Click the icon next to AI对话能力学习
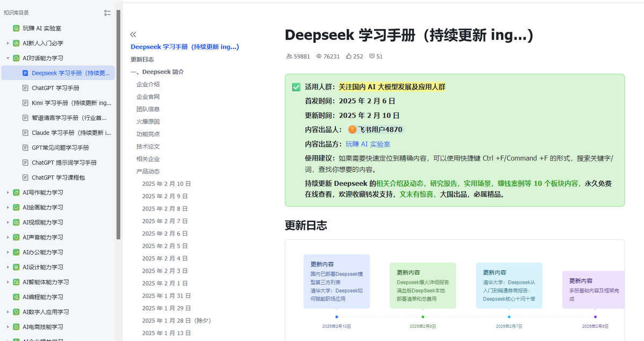644x341 pixels. [16, 58]
